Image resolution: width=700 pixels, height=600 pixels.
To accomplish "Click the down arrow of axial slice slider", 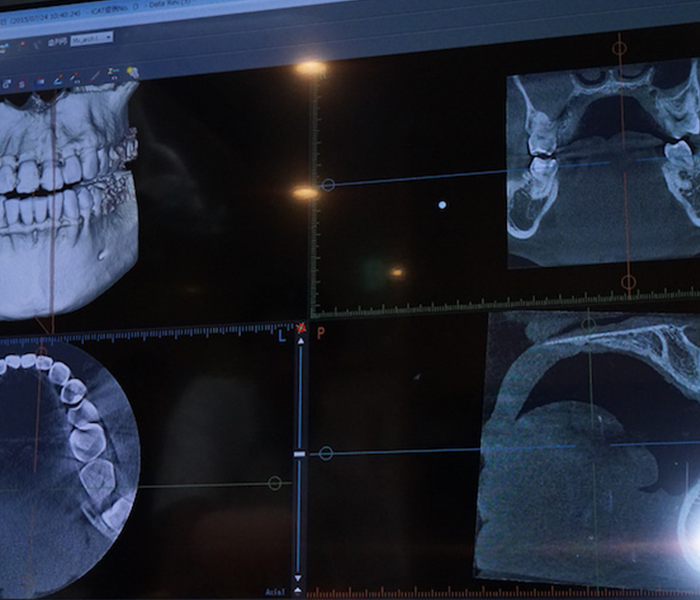I will click(298, 578).
